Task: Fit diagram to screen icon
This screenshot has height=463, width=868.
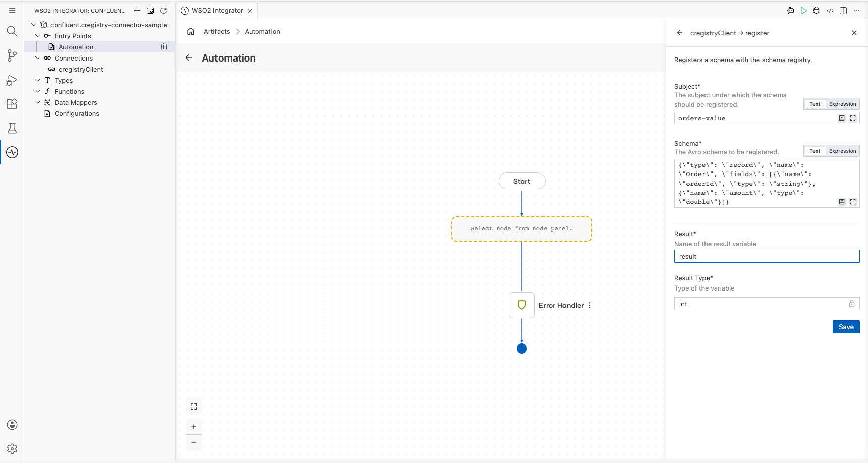Action: click(194, 407)
